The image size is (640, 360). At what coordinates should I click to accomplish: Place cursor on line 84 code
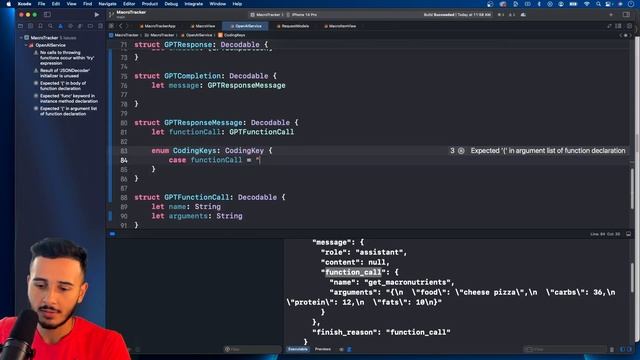coord(215,160)
